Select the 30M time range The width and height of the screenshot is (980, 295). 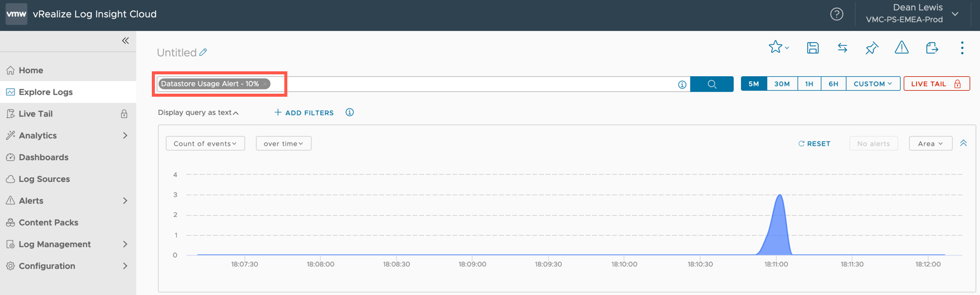tap(782, 84)
